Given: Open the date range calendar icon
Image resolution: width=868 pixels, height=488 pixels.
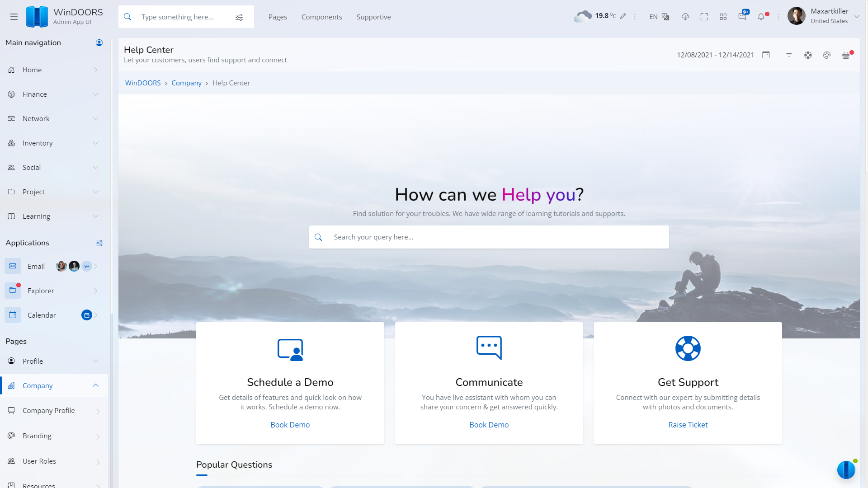Looking at the screenshot, I should 766,55.
